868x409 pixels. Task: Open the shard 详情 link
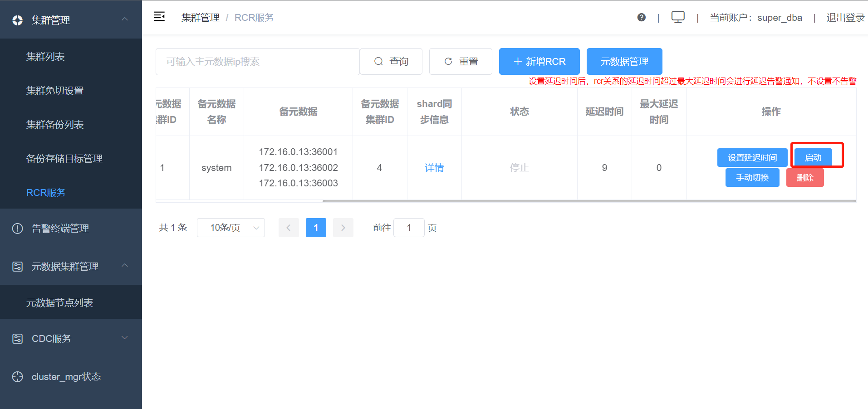434,167
